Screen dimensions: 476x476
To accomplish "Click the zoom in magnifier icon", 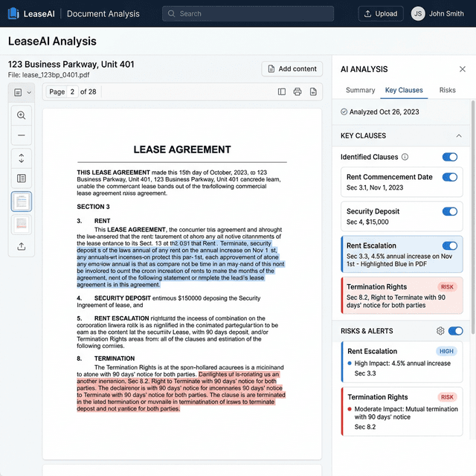I will [22, 115].
